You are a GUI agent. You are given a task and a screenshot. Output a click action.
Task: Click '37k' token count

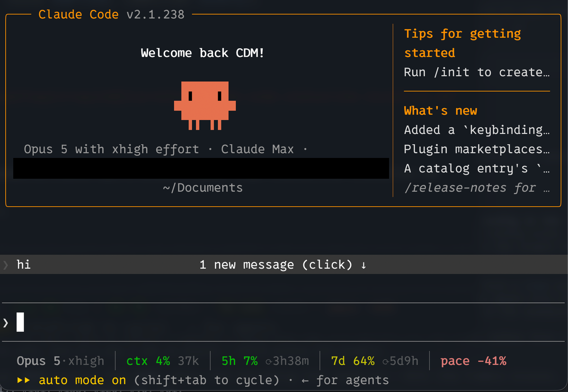188,361
